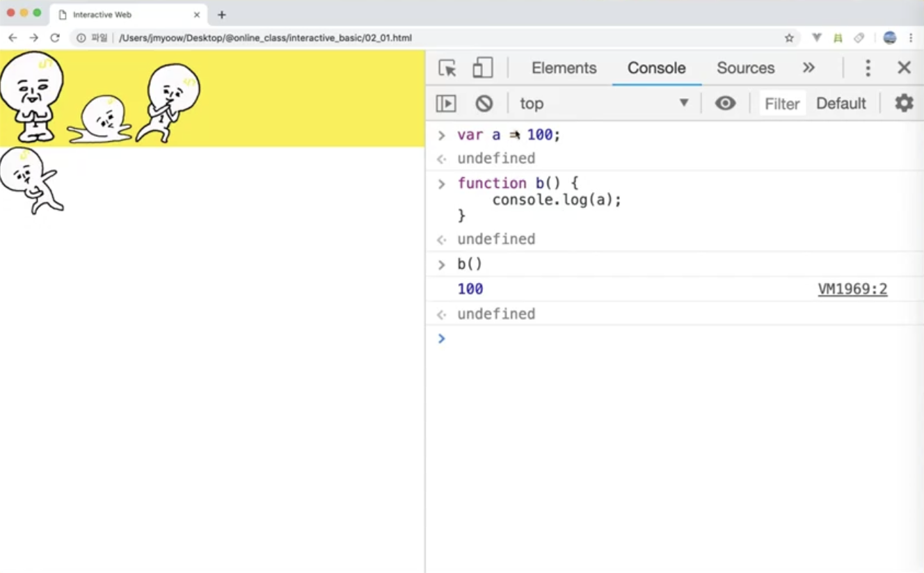The width and height of the screenshot is (924, 573).
Task: Open the VM1969:2 source link
Action: tap(852, 289)
